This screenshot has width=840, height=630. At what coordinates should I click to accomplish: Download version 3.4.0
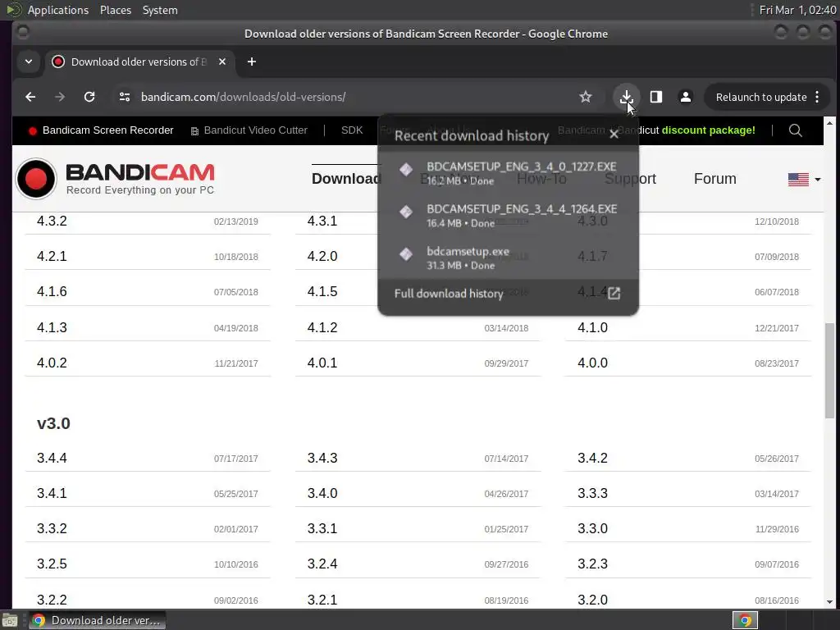pyautogui.click(x=322, y=493)
